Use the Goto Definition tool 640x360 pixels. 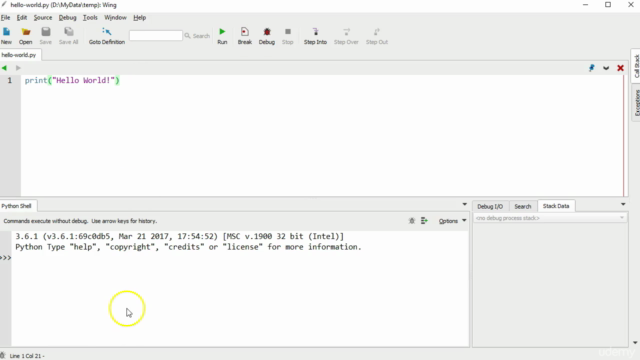[107, 36]
